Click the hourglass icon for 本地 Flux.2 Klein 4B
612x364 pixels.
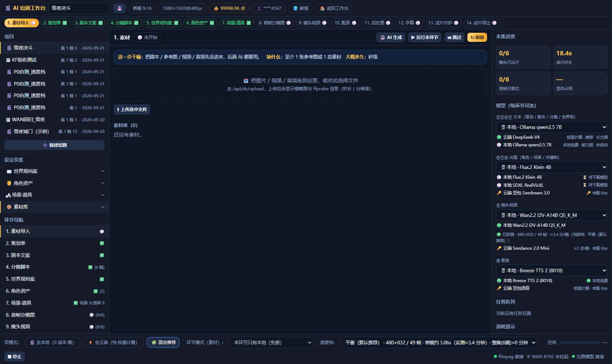pos(585,177)
